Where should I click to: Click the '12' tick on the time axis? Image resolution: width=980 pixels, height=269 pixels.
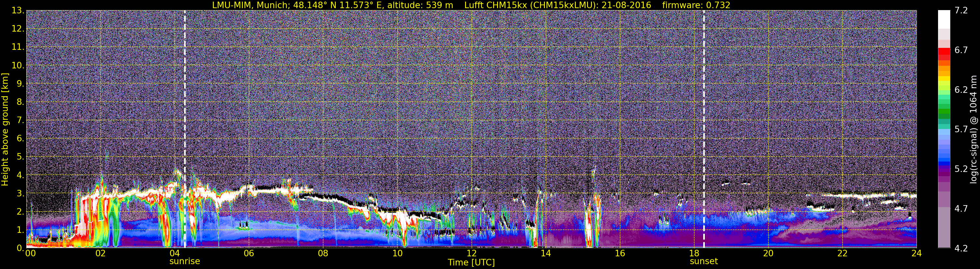tap(471, 253)
